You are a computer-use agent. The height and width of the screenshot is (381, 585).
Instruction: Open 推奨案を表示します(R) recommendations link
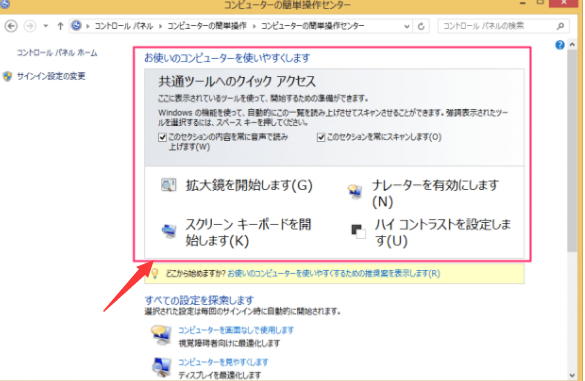(334, 274)
